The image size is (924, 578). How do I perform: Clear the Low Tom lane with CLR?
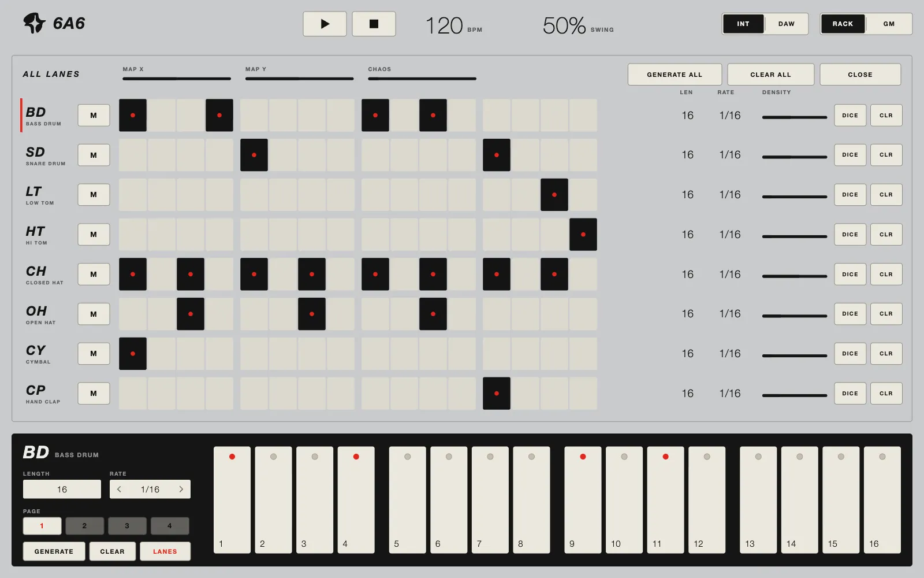886,195
